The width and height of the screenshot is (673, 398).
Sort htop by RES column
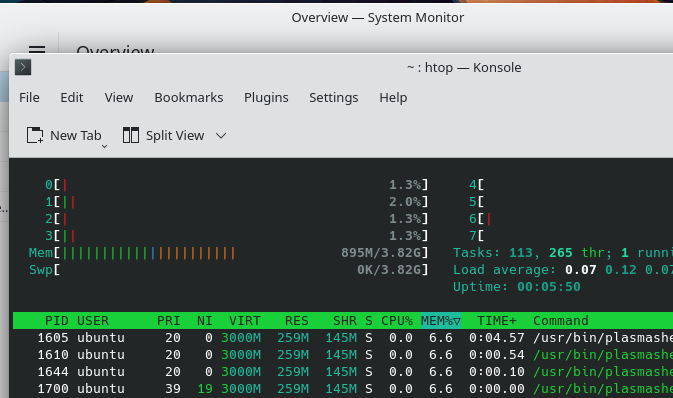coord(297,321)
